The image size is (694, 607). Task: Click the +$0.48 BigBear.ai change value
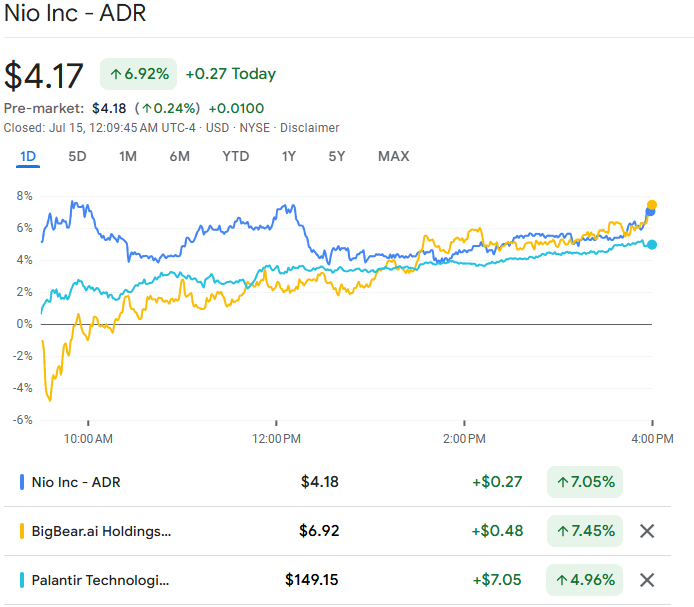tap(497, 531)
